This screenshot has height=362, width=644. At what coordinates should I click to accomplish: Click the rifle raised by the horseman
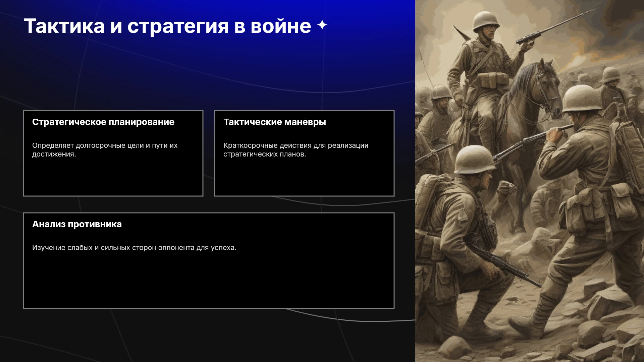coord(553,26)
